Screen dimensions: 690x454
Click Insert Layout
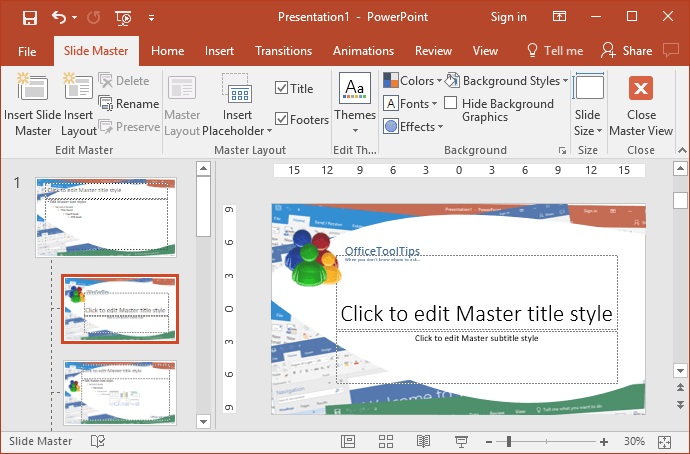pyautogui.click(x=78, y=106)
